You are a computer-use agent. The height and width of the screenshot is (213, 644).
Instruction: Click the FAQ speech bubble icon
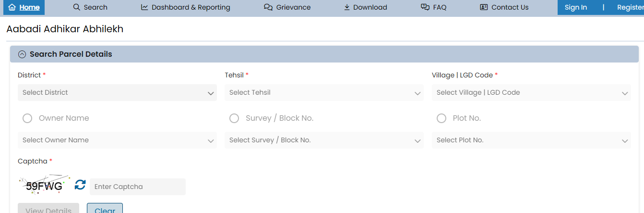pos(425,7)
